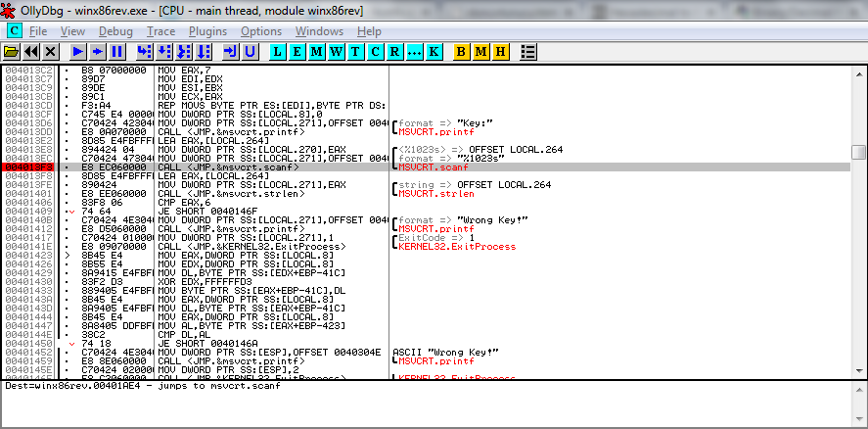This screenshot has height=429, width=868.
Task: Open the Windows menu
Action: point(319,31)
